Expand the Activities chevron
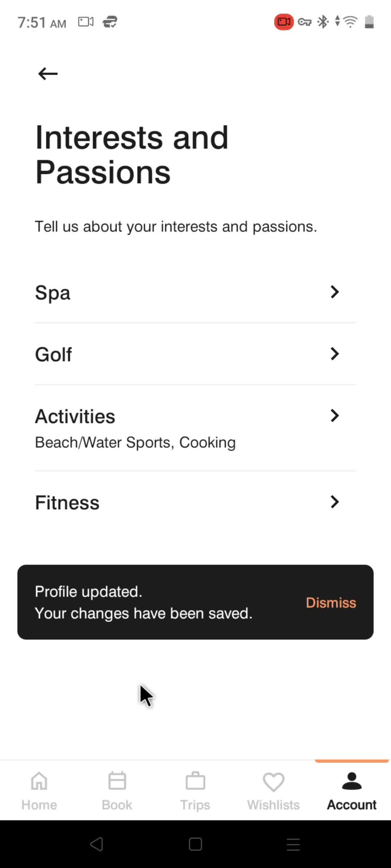This screenshot has width=391, height=868. coord(335,416)
